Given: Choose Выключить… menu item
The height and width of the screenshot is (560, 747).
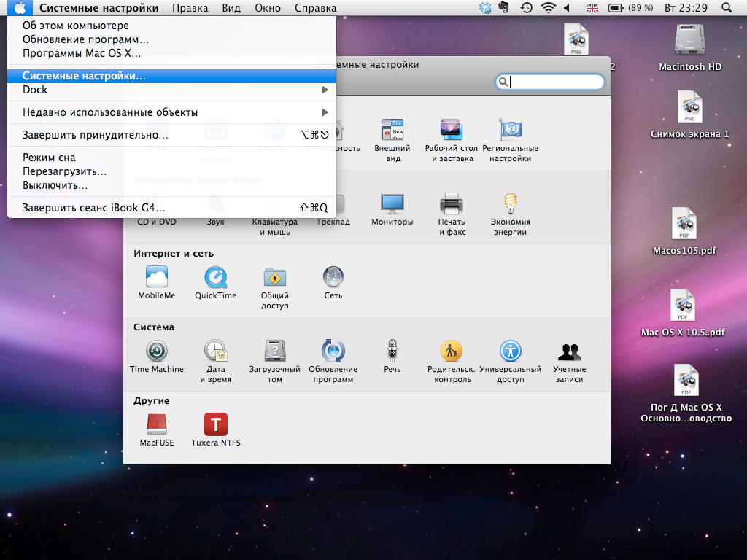Looking at the screenshot, I should 172,185.
